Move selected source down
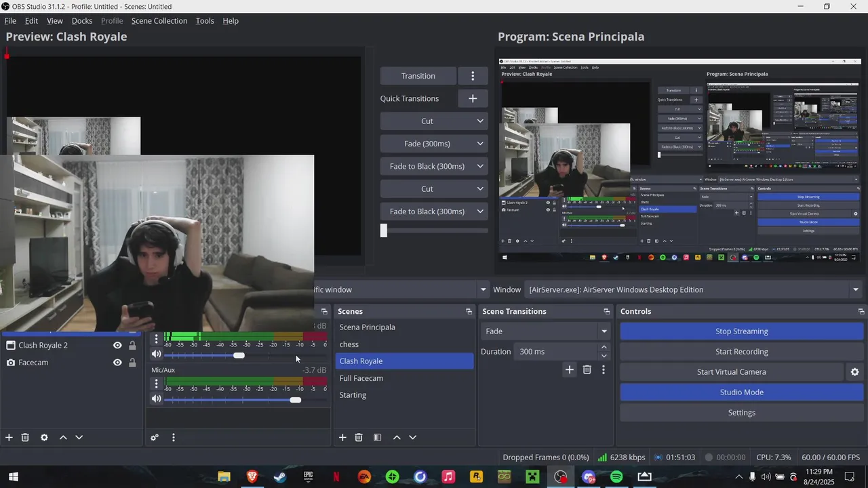This screenshot has width=868, height=488. point(79,437)
